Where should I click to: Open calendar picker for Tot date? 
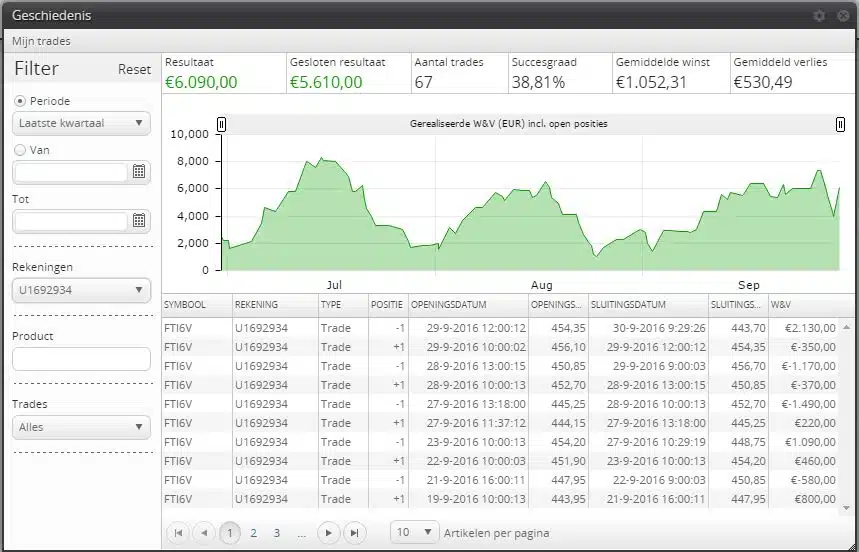coord(139,220)
